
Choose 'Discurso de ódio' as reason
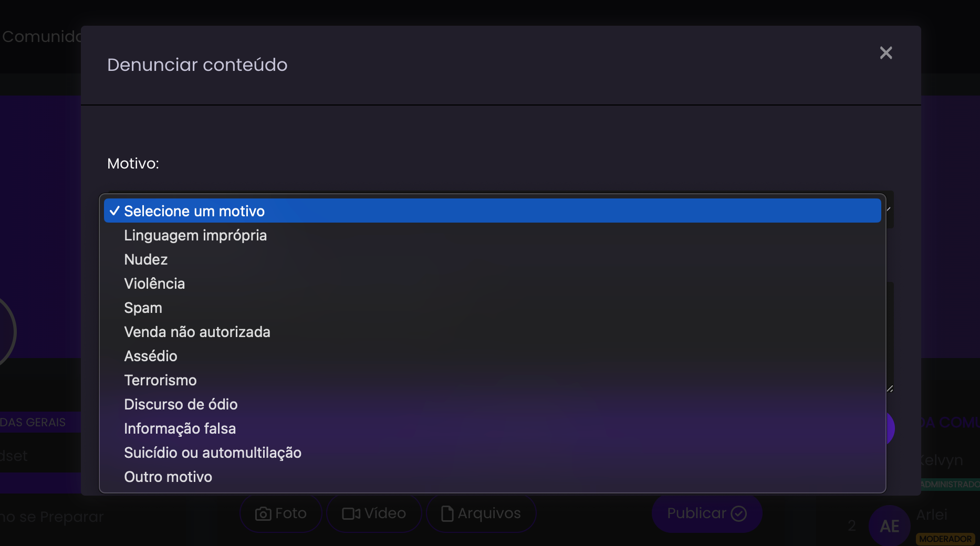coord(181,404)
